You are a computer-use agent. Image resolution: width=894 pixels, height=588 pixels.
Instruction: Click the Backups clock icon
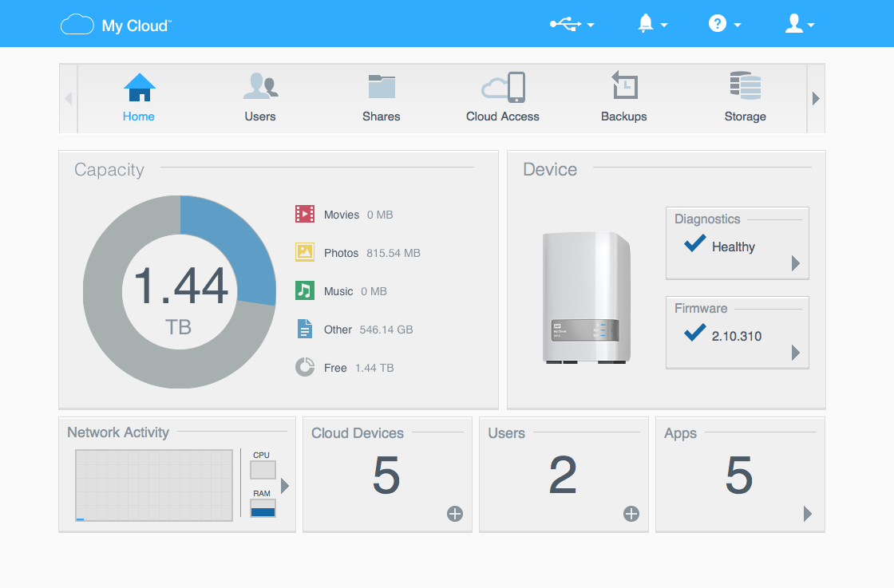624,85
